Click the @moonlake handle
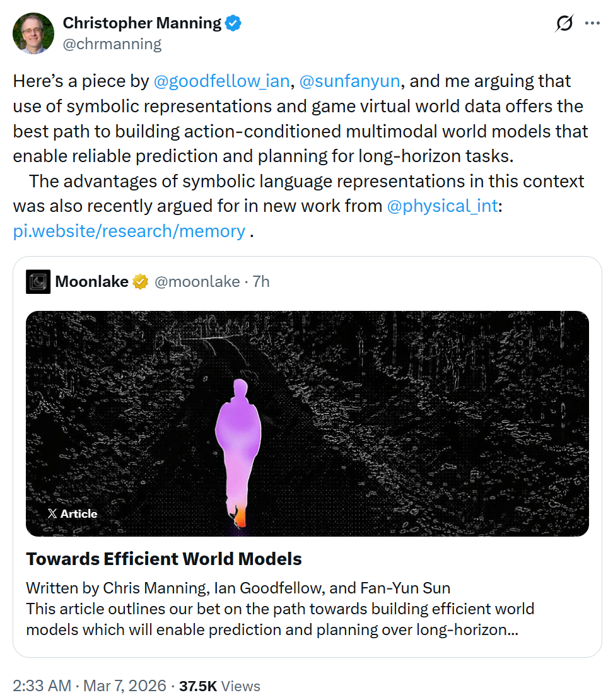Screen dimensions: 613x700 pyautogui.click(x=197, y=281)
